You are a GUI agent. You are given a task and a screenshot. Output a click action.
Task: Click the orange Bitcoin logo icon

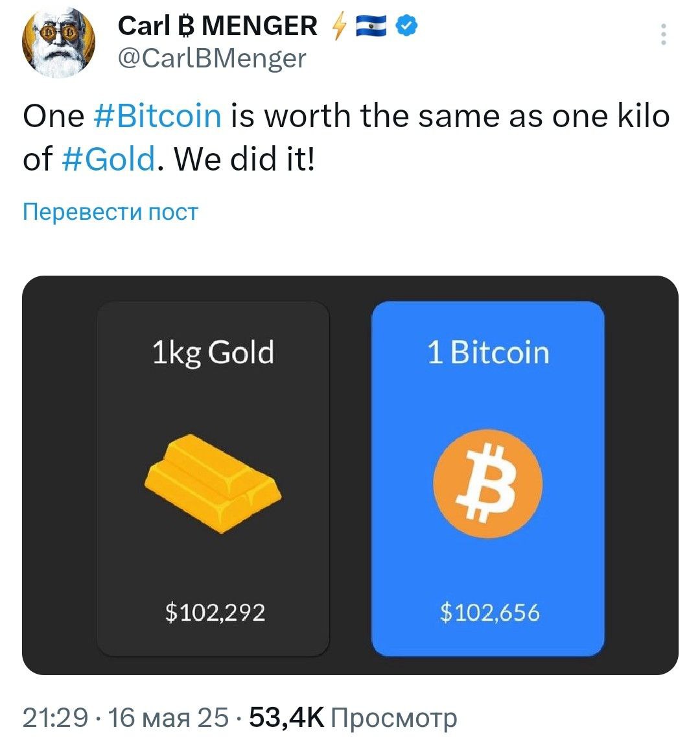point(488,483)
